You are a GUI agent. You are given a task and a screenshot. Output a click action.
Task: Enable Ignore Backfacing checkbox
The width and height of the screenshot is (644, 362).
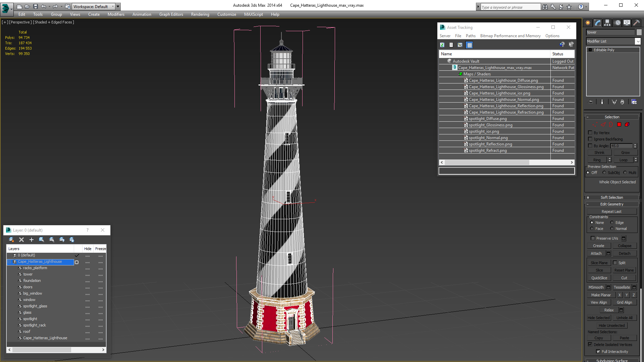point(590,139)
